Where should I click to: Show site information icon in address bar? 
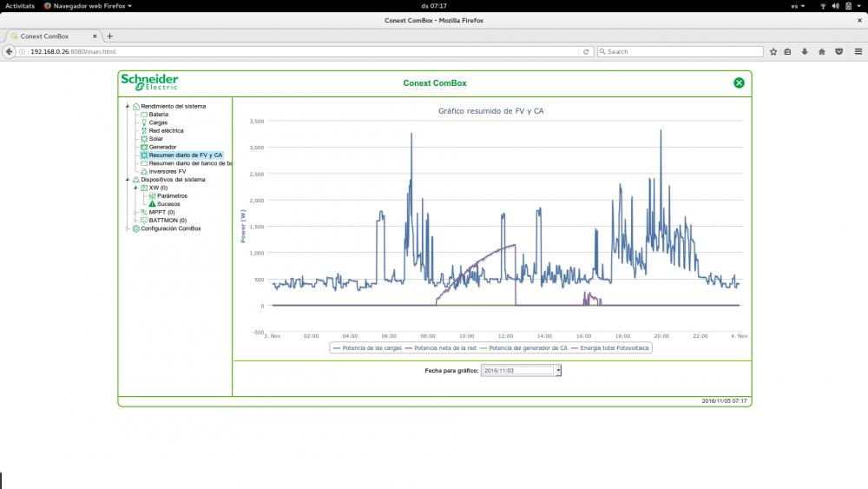point(23,51)
